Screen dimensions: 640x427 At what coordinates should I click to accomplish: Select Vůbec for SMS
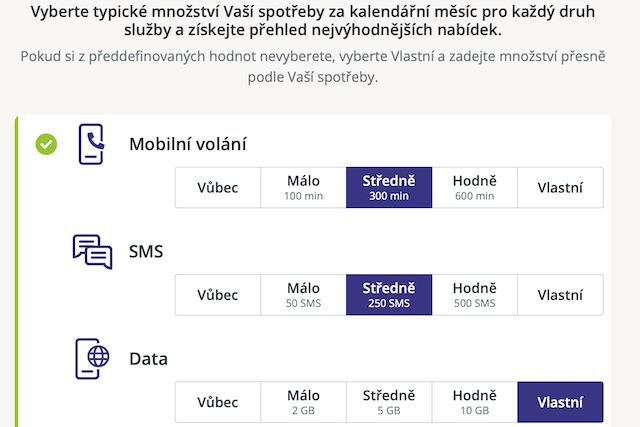click(x=218, y=295)
